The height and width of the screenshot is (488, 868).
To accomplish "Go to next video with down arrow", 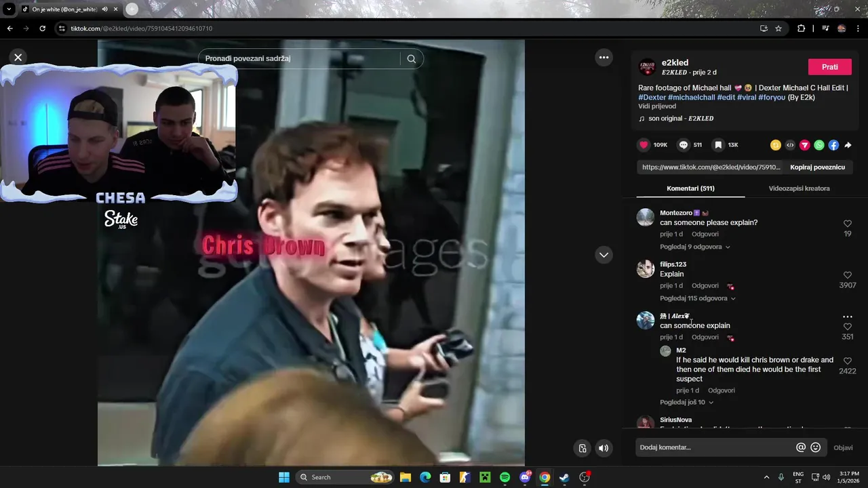I will point(604,255).
